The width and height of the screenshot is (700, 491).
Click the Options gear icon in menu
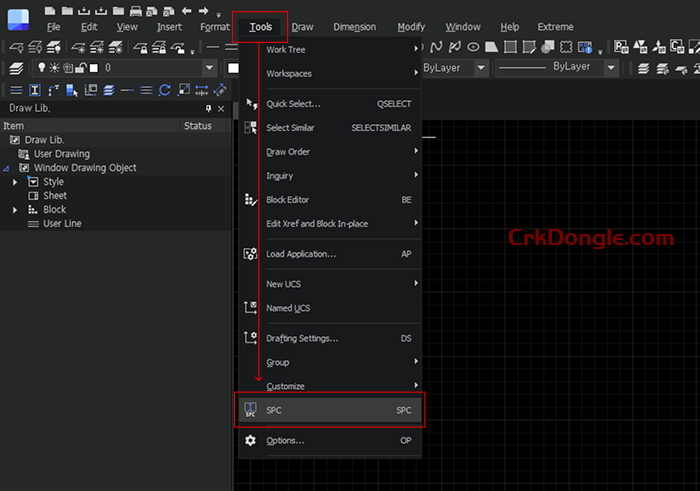(x=250, y=440)
